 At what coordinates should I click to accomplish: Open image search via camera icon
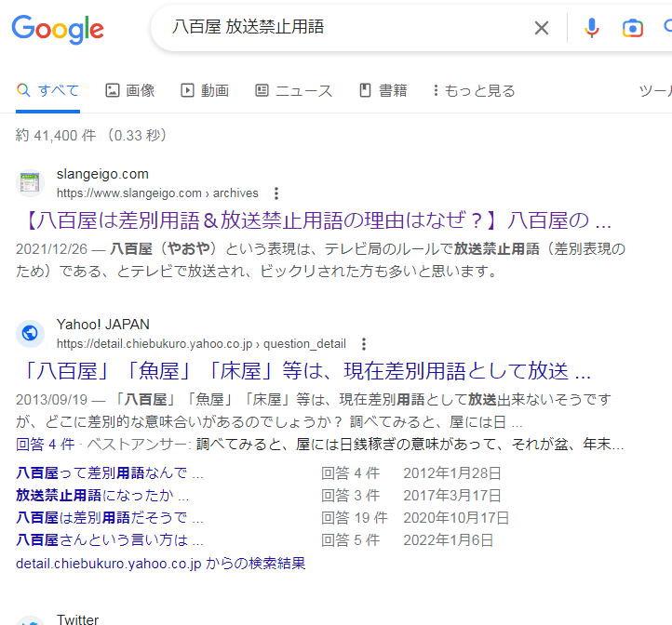click(x=633, y=28)
